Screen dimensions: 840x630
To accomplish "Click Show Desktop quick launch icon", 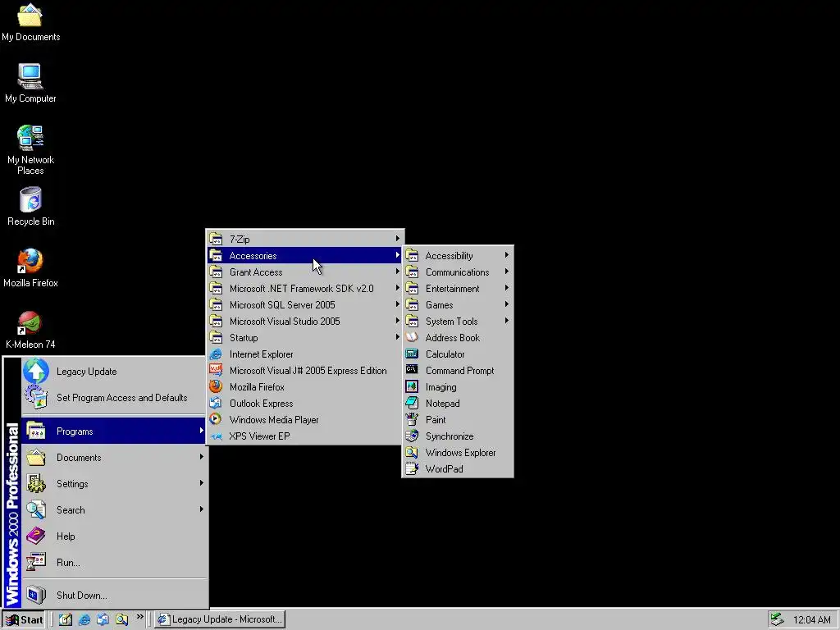I will (66, 619).
